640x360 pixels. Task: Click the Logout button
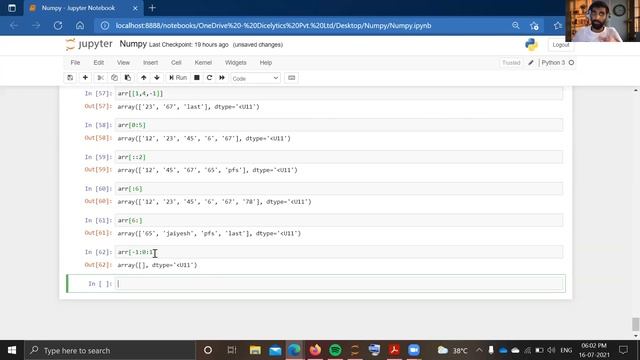(560, 45)
